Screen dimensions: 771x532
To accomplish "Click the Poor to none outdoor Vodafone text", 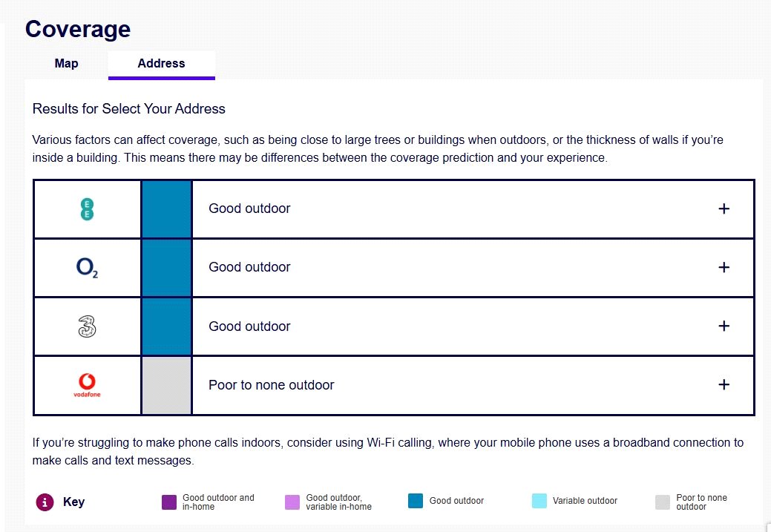I will pyautogui.click(x=272, y=385).
